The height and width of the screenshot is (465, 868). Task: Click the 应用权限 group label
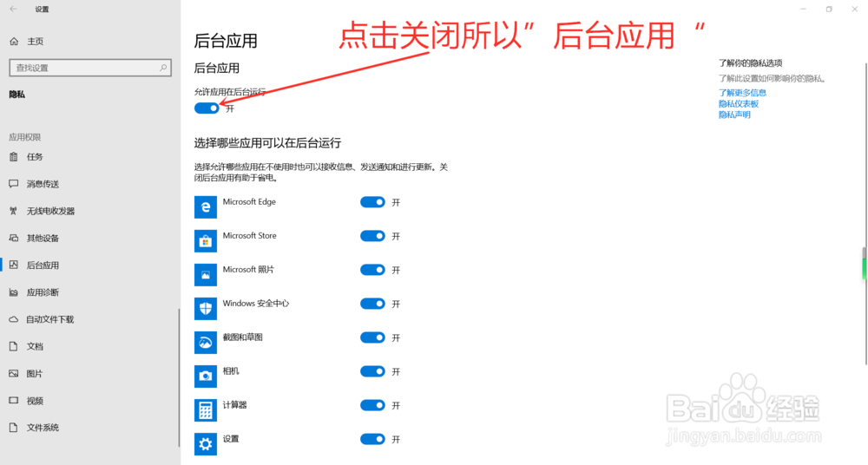click(x=25, y=137)
